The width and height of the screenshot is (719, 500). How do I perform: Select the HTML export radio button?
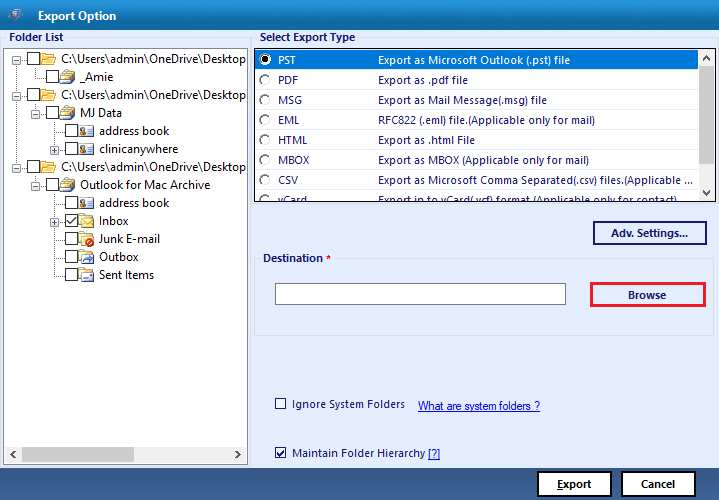(265, 140)
